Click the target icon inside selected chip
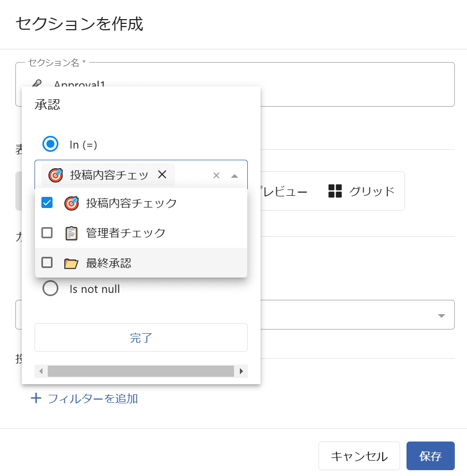 (x=55, y=175)
